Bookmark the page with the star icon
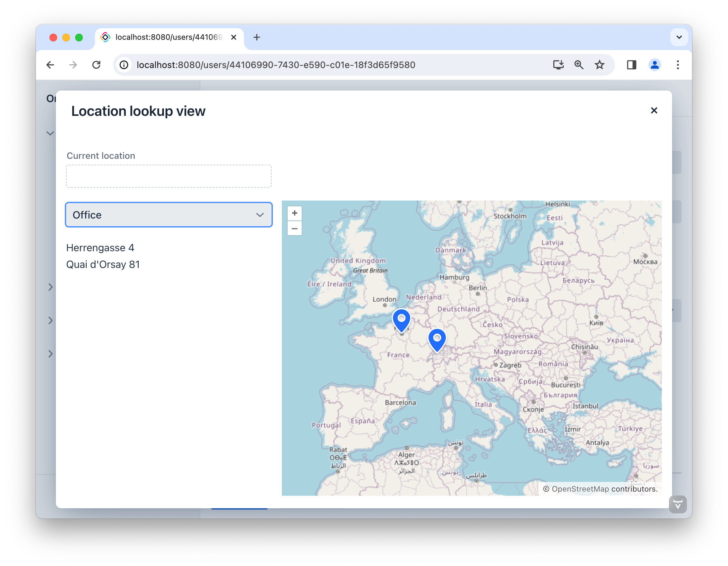This screenshot has width=728, height=566. pos(599,64)
